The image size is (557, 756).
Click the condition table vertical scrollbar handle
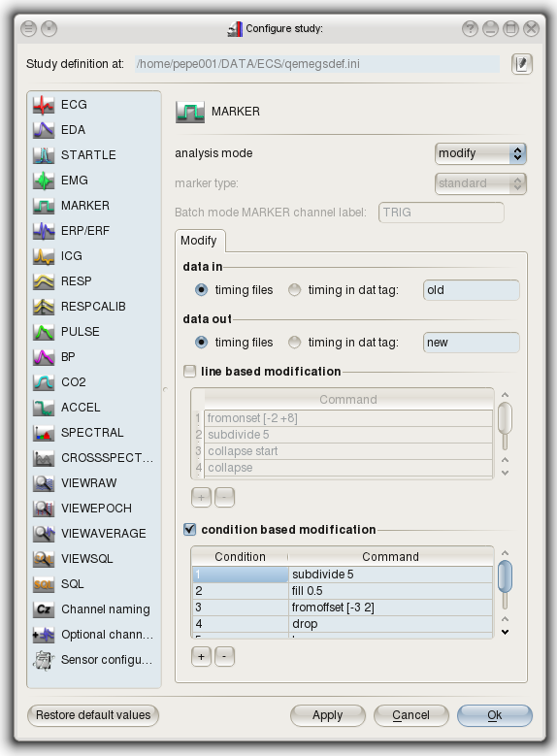click(505, 576)
